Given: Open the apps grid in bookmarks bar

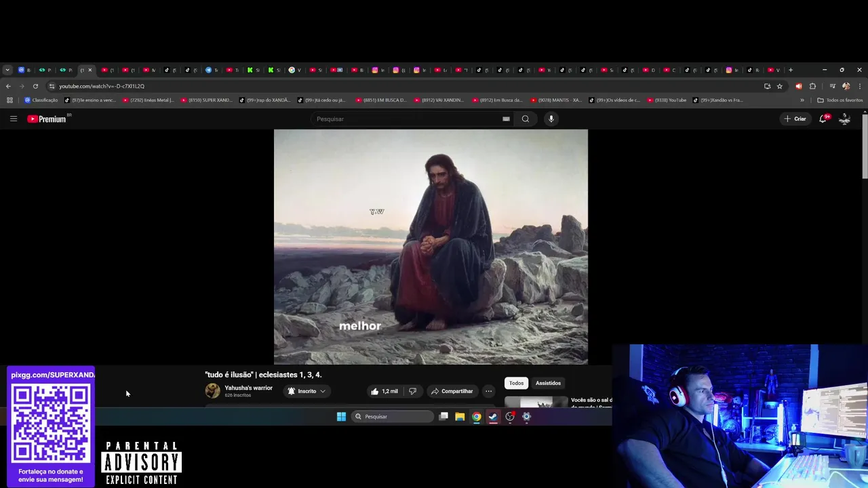Looking at the screenshot, I should pyautogui.click(x=9, y=100).
